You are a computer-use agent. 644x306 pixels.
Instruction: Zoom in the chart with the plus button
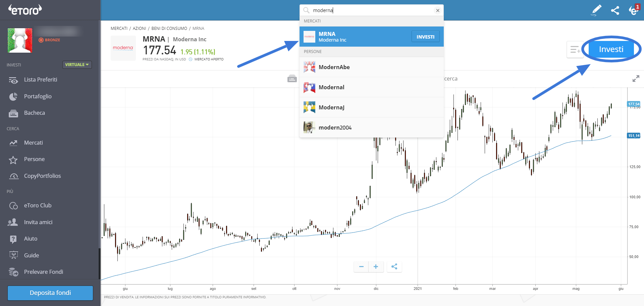pyautogui.click(x=376, y=267)
